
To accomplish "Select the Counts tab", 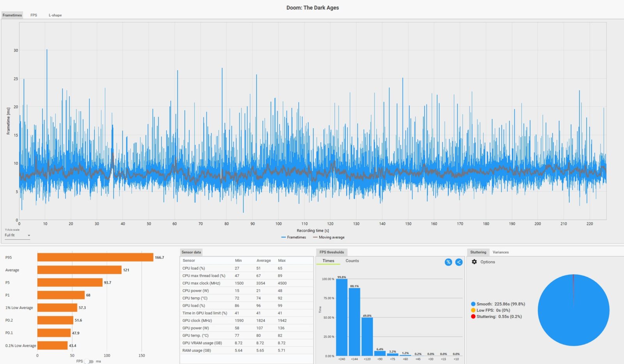I will pyautogui.click(x=352, y=261).
